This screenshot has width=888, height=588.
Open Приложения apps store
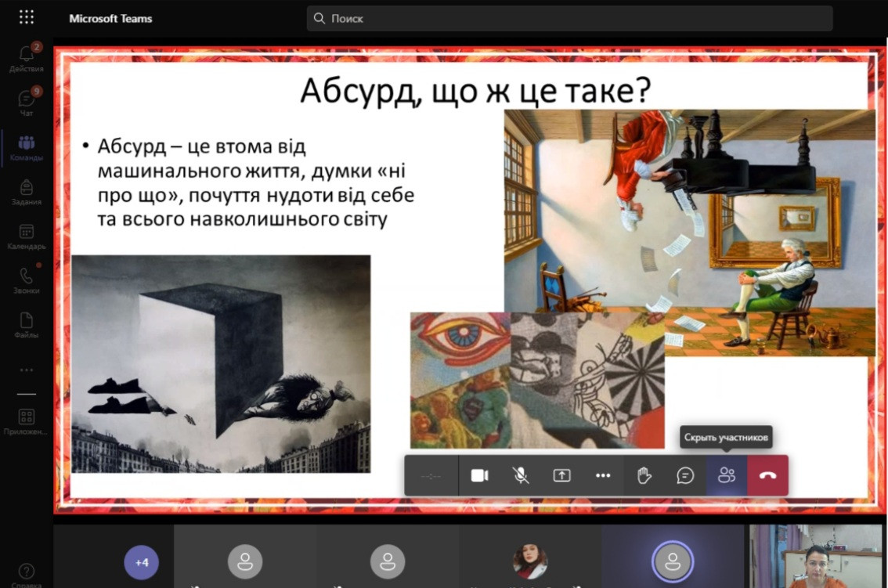[x=27, y=420]
